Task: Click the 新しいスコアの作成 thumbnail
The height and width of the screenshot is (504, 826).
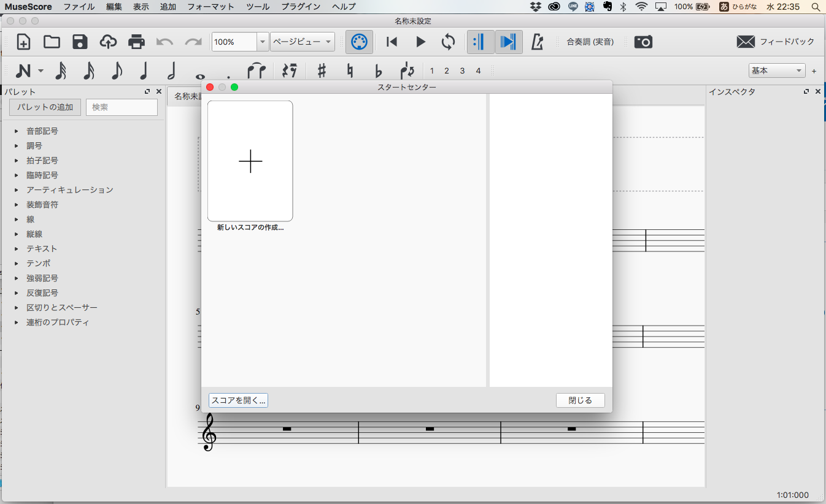Action: pyautogui.click(x=250, y=161)
